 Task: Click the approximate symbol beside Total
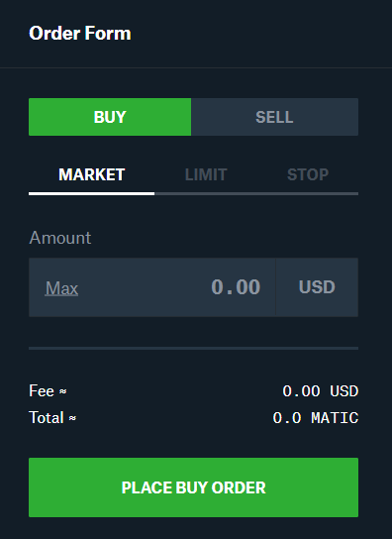point(72,418)
